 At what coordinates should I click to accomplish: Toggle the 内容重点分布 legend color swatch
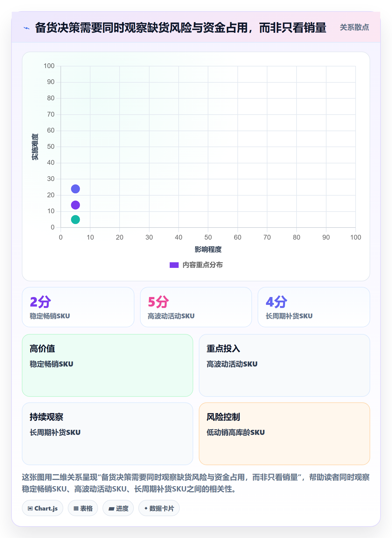coord(174,265)
